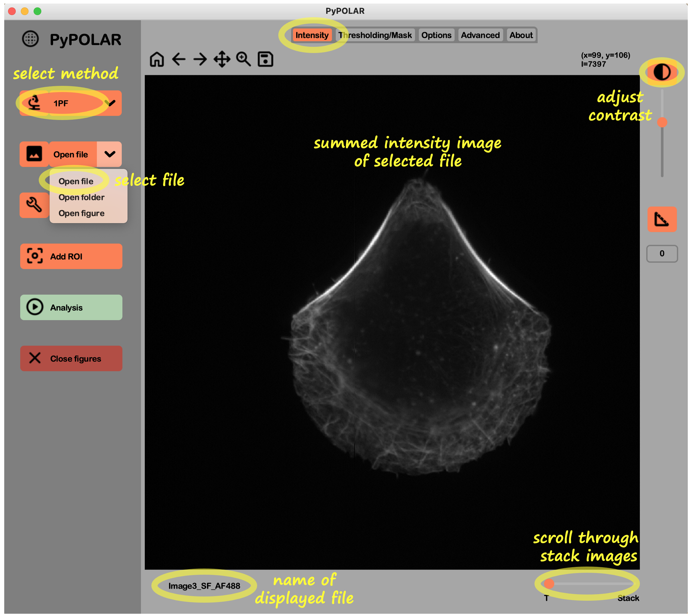Click the wrench tools icon button
The height and width of the screenshot is (616, 692).
click(34, 205)
